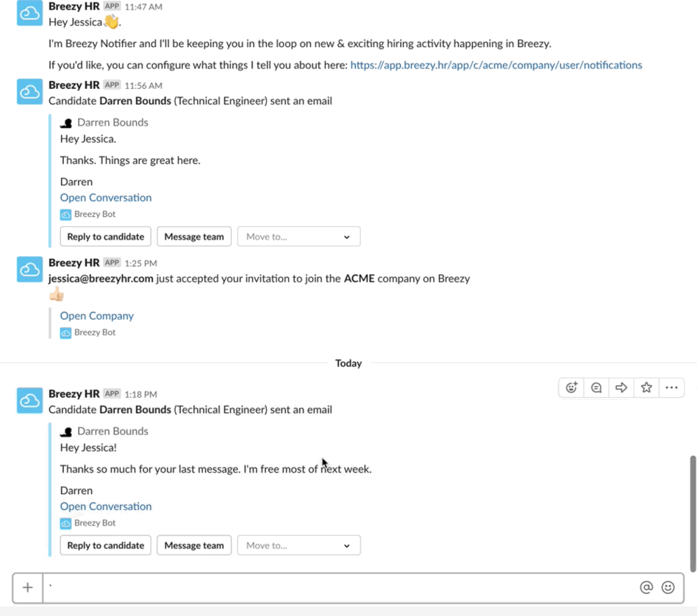The image size is (697, 616).
Task: Click the 1:18 PM timestamp
Action: point(141,394)
